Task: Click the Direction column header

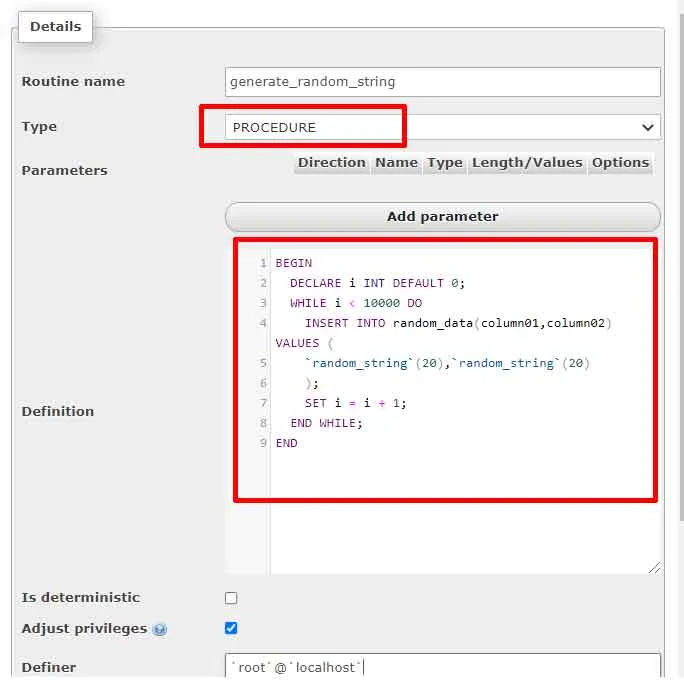Action: pyautogui.click(x=332, y=163)
